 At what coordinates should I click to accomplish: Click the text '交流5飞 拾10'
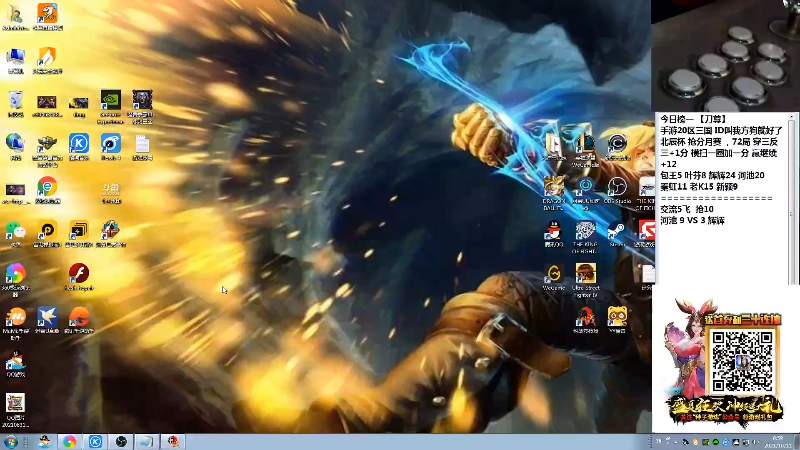click(x=687, y=209)
